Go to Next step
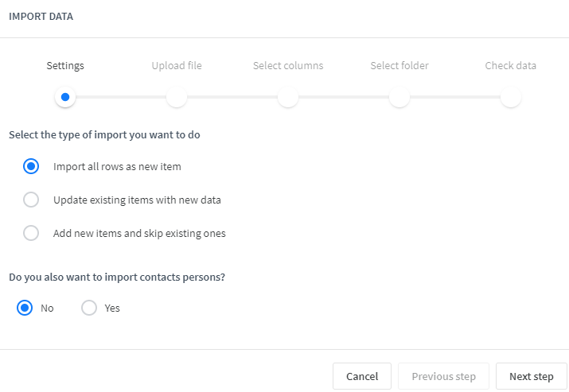Screen dimensions: 569x392 click(x=532, y=376)
